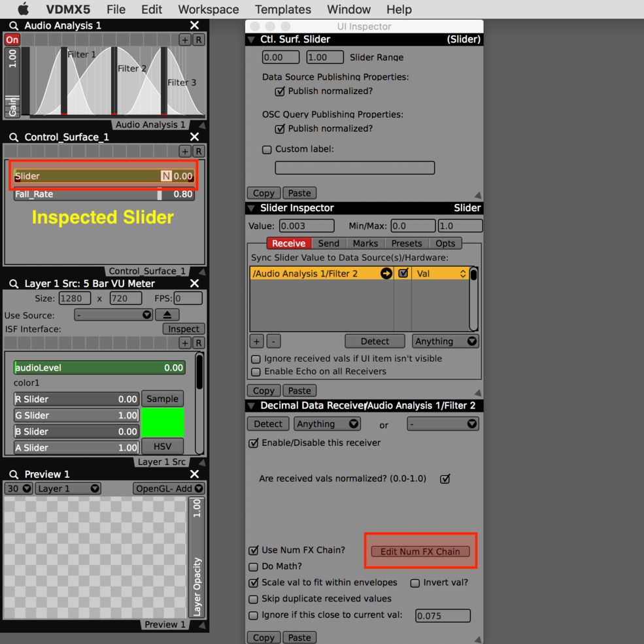Screen dimensions: 644x644
Task: Click the N badge on the Slider
Action: coord(166,176)
